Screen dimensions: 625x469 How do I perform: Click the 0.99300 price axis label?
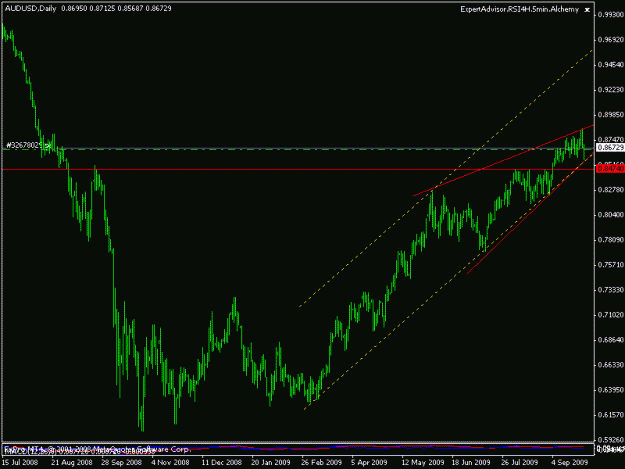point(611,15)
